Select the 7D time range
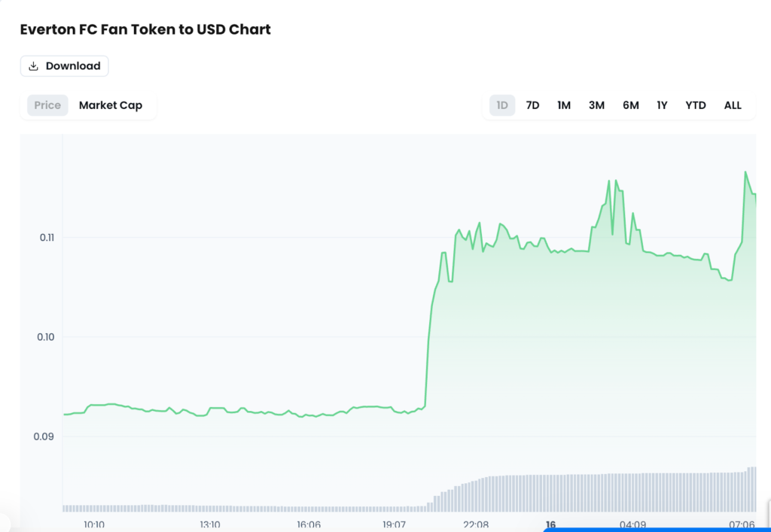The image size is (771, 532). 532,105
